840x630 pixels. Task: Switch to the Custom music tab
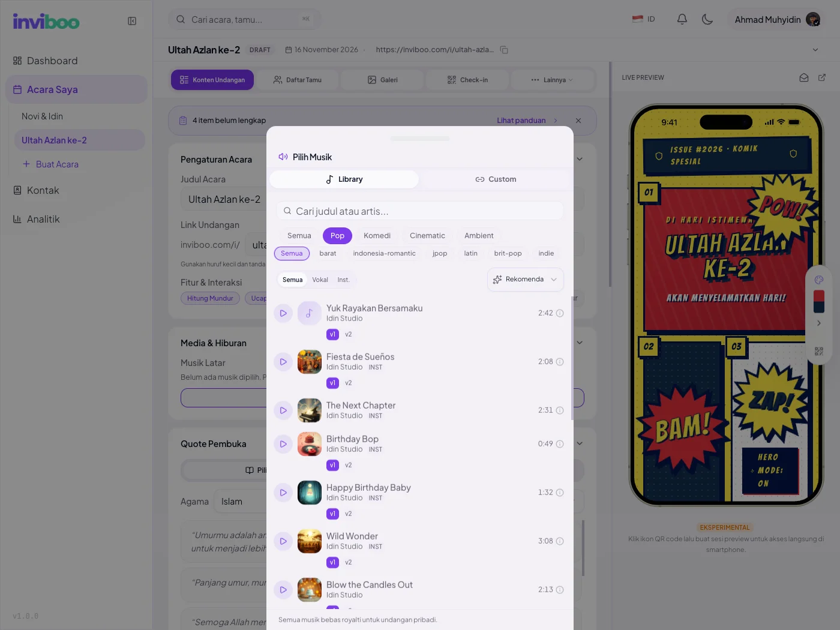tap(496, 179)
